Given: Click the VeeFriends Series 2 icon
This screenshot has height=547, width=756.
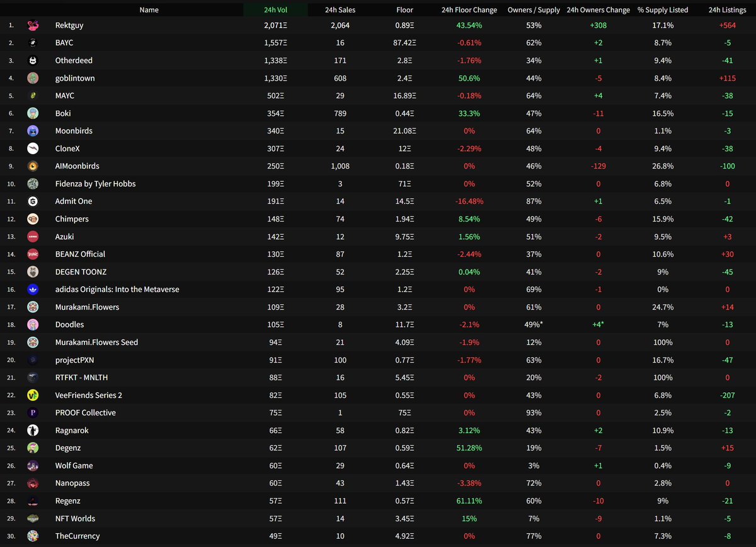Looking at the screenshot, I should click(x=33, y=395).
